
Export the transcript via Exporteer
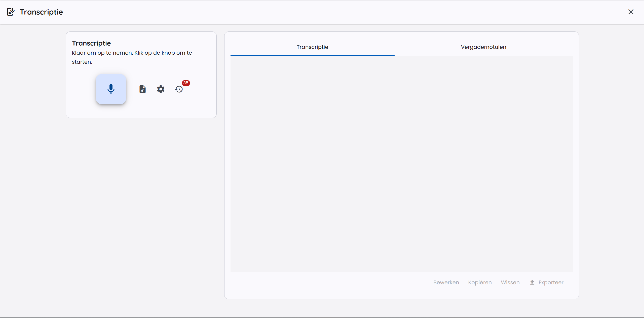coord(551,282)
